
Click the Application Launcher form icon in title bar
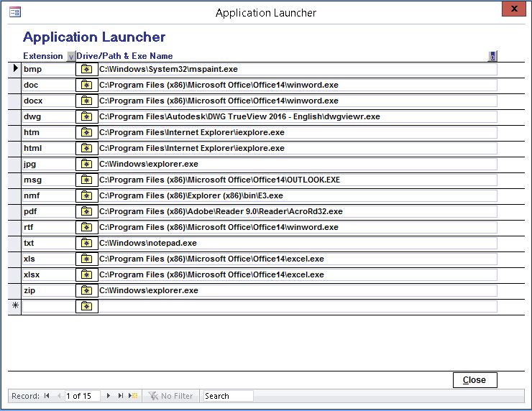[14, 12]
